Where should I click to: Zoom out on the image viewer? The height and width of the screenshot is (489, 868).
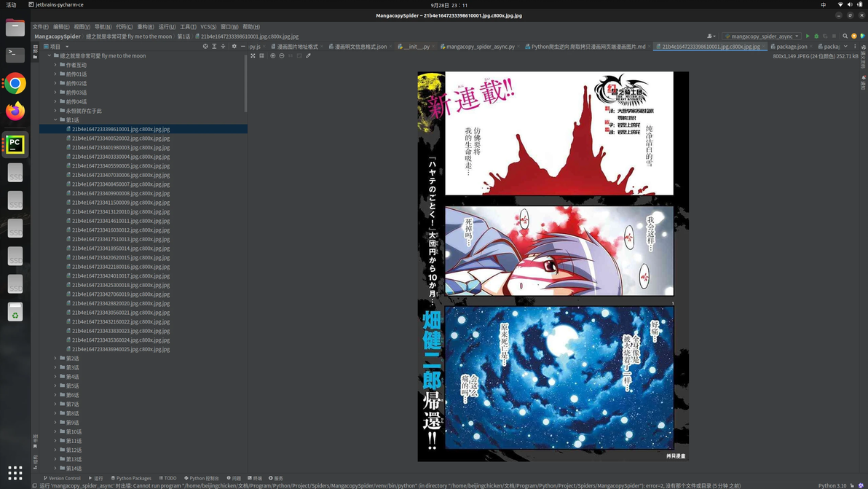coord(282,56)
